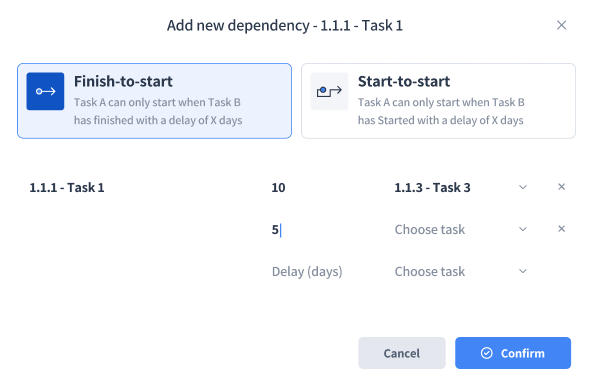Remove the dependency row with delay 5
This screenshot has height=378, width=591.
(x=561, y=229)
